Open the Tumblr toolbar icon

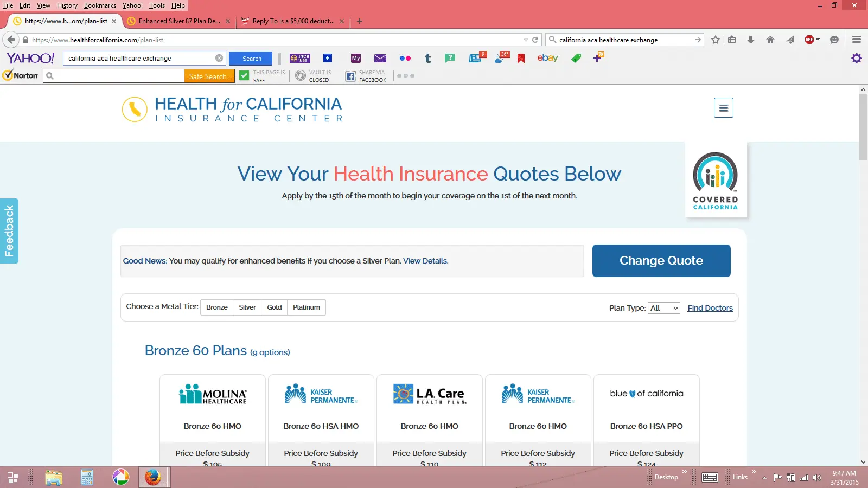tap(428, 58)
